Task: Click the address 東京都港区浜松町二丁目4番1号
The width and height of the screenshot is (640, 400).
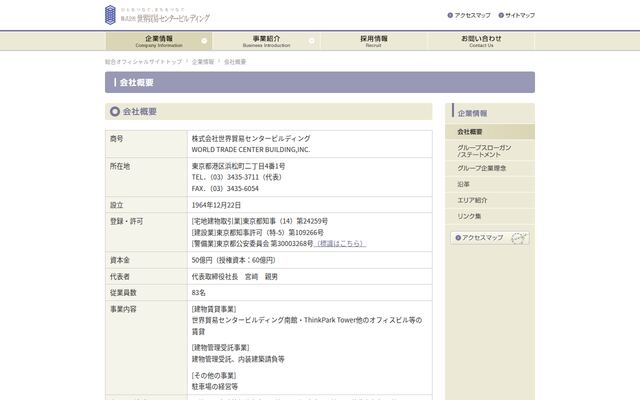Action: [x=238, y=166]
